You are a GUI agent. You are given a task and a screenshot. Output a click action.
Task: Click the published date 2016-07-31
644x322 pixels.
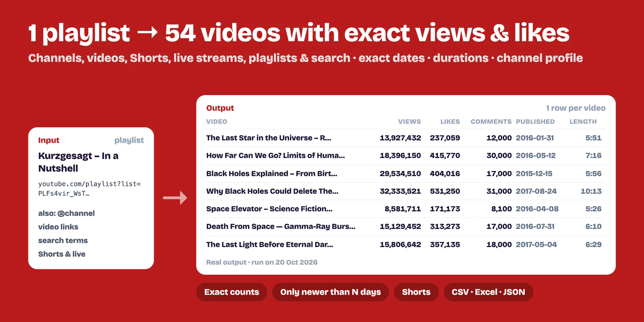(x=535, y=226)
